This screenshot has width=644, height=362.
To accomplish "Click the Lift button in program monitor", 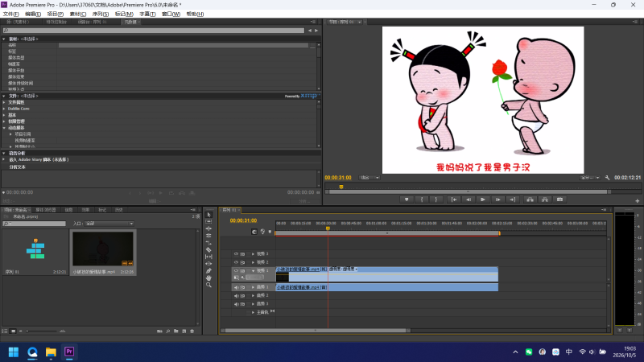I will (530, 200).
